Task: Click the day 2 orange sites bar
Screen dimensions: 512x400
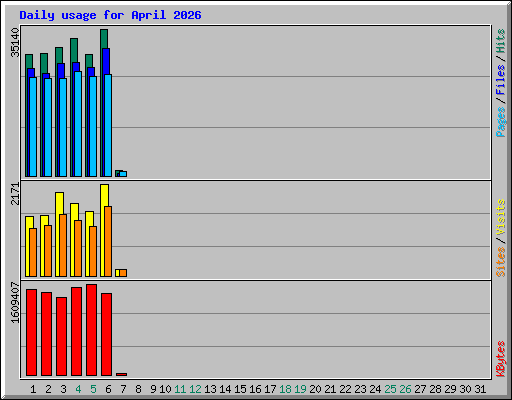Action: (x=48, y=251)
